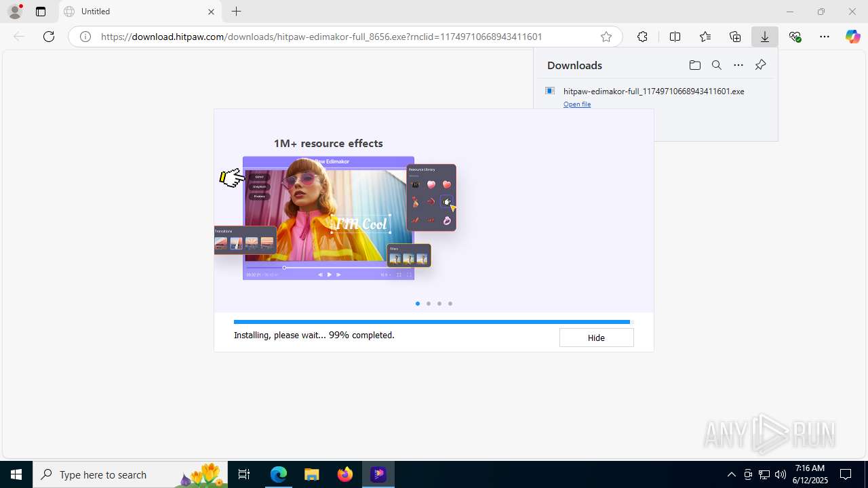
Task: Open network status tray icon
Action: point(764,474)
